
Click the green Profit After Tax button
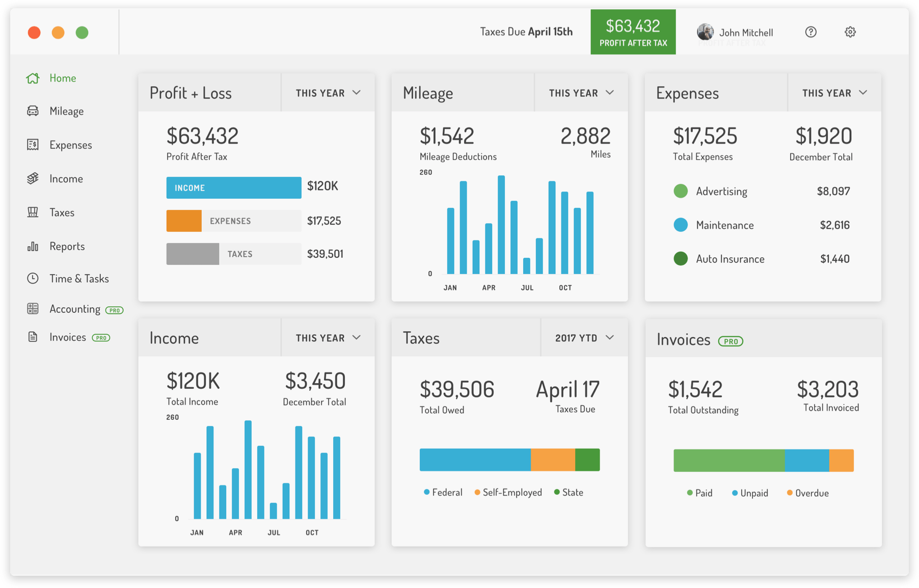(x=633, y=32)
